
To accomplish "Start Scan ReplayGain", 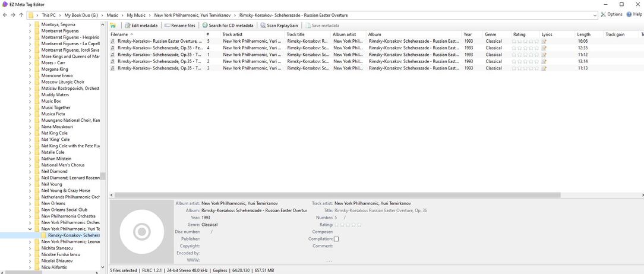I will click(279, 26).
